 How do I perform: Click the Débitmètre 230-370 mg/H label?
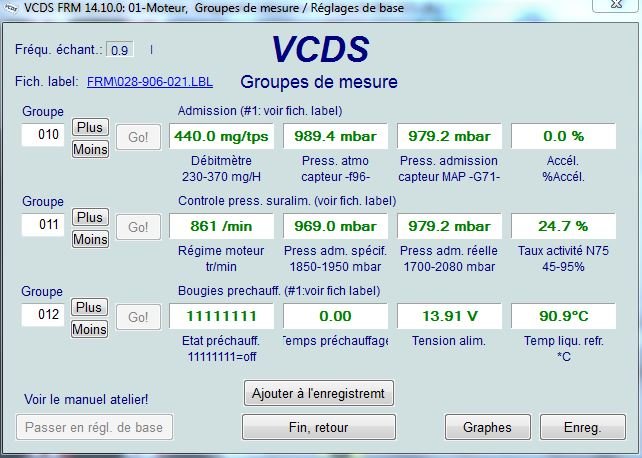point(221,169)
